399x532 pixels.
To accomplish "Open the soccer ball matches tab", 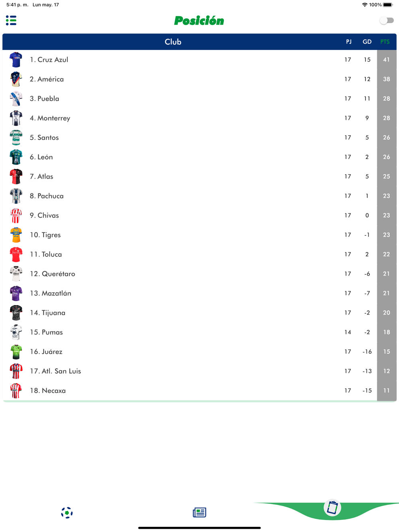I will click(x=67, y=512).
